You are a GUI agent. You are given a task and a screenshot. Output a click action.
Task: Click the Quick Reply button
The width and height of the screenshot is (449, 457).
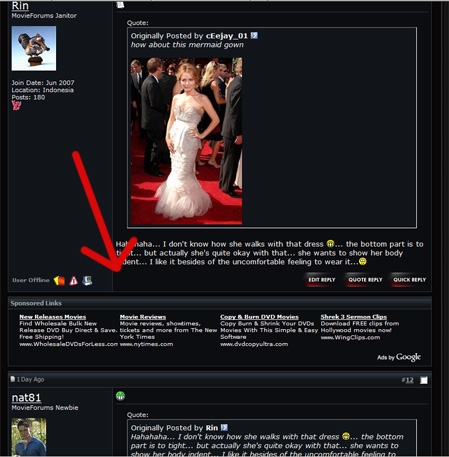pyautogui.click(x=409, y=280)
